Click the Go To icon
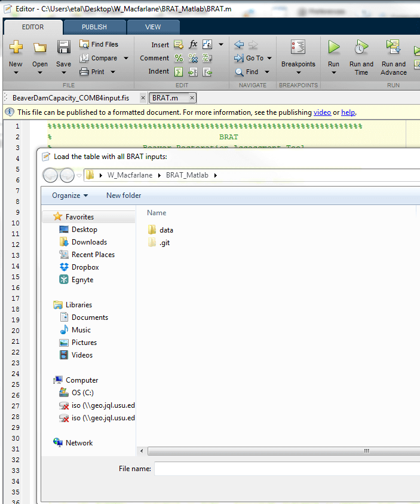Image resolution: width=420 pixels, height=504 pixels. click(239, 58)
